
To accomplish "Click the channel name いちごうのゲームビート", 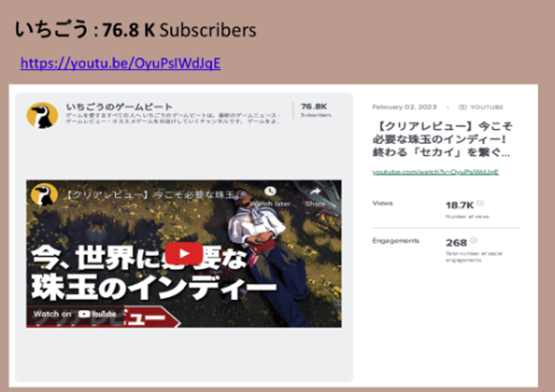I will [x=119, y=107].
